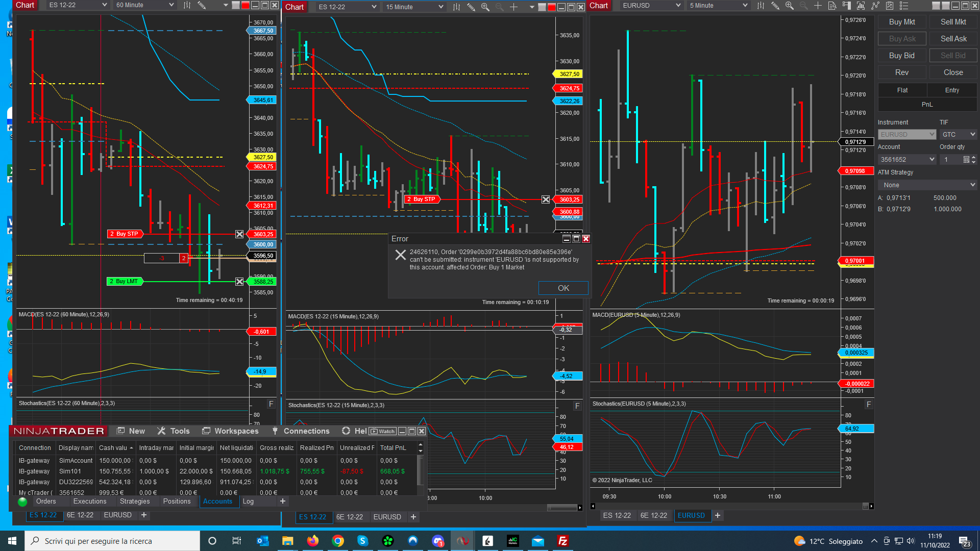Screen dimensions: 980x551
Task: Open bar type selector in 15 Minute chart
Action: 456,7
